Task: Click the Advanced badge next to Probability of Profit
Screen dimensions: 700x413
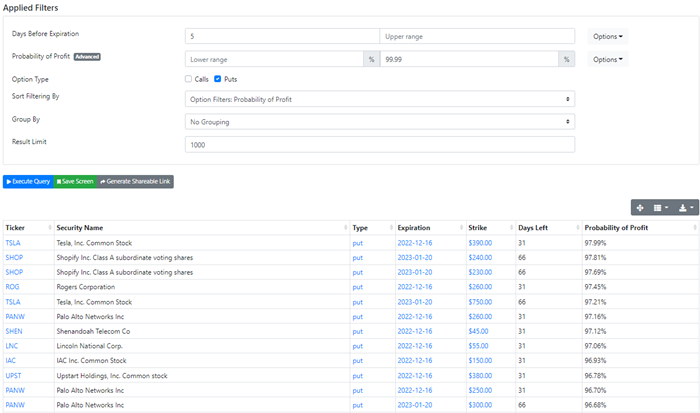Action: point(87,57)
